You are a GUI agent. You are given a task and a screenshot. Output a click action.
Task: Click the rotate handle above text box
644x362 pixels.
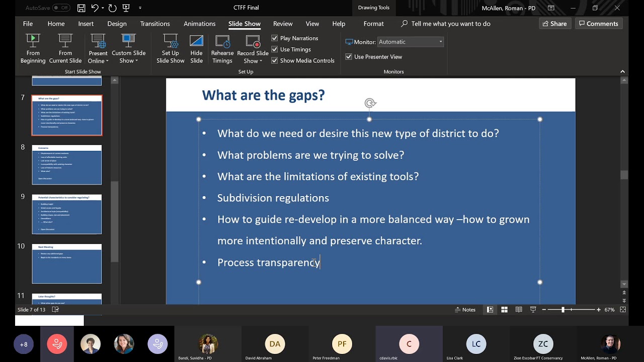pos(370,103)
